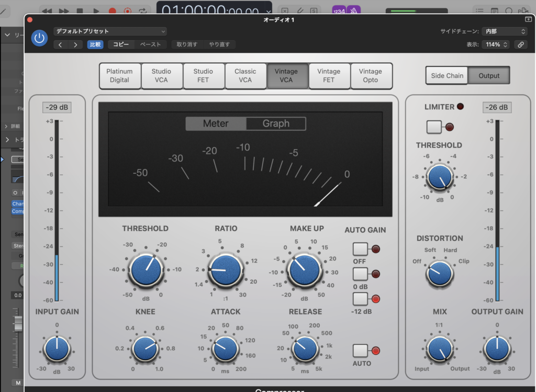The height and width of the screenshot is (392, 536).
Task: Select Auto Gain -12 dB button
Action: tap(360, 299)
